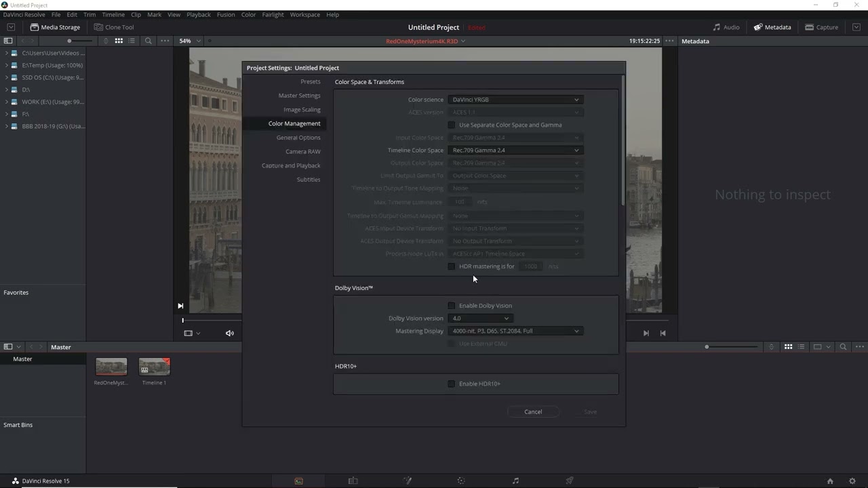Open project settings gear icon

[x=853, y=481]
